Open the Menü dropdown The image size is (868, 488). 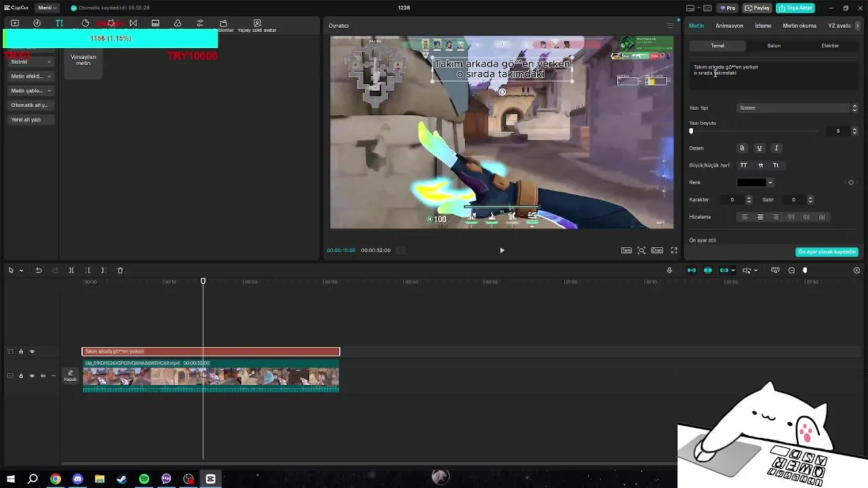point(47,8)
